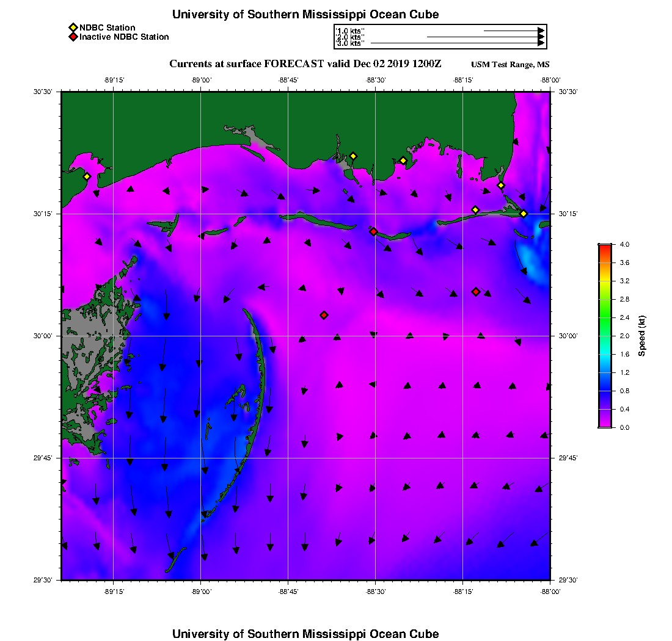The width and height of the screenshot is (672, 641).
Task: Click the -89°00' longitude label on top axis
Action: click(x=201, y=79)
